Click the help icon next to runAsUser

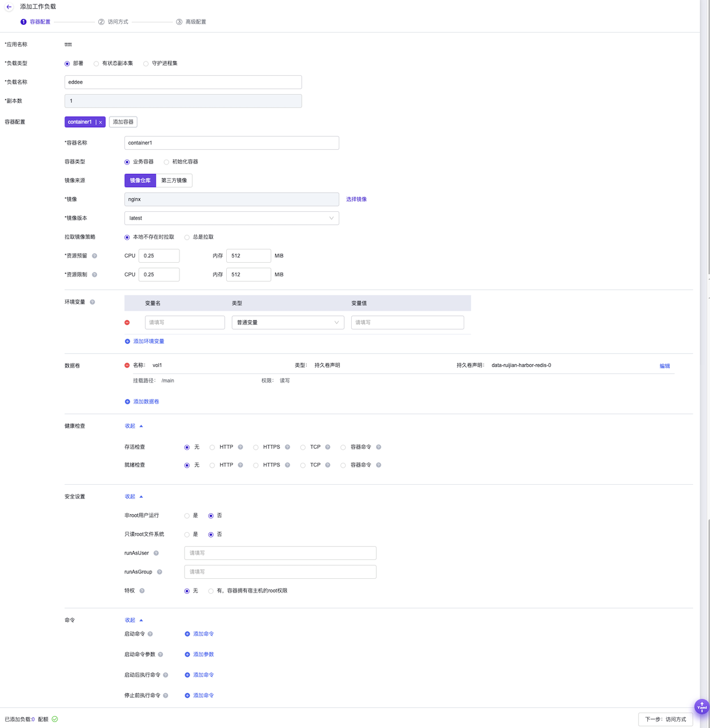[x=156, y=553]
